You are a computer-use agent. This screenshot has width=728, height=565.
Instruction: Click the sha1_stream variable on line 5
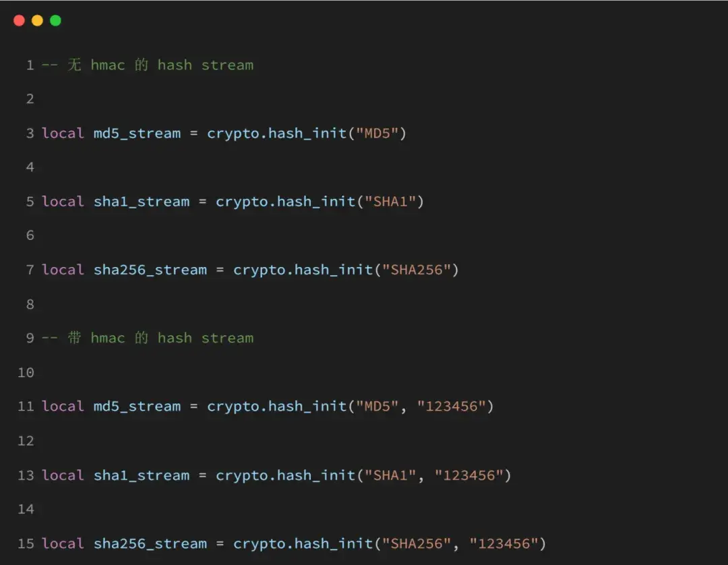point(142,202)
